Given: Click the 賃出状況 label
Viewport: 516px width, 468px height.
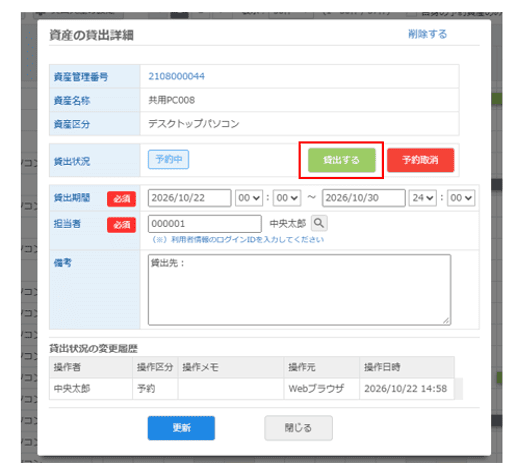Looking at the screenshot, I should (72, 162).
